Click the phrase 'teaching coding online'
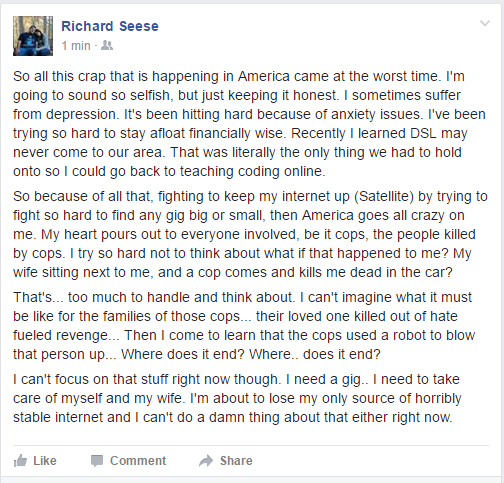The width and height of the screenshot is (504, 483). coord(252,171)
